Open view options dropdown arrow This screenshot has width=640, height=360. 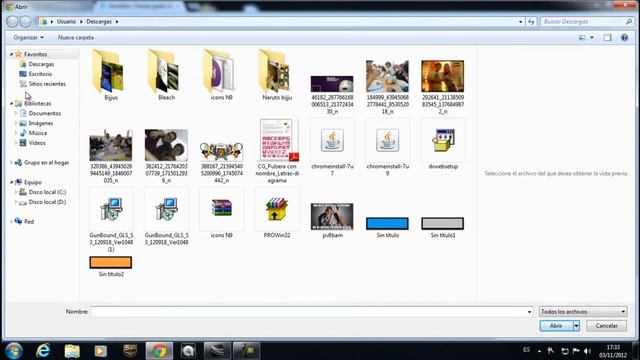pyautogui.click(x=592, y=38)
